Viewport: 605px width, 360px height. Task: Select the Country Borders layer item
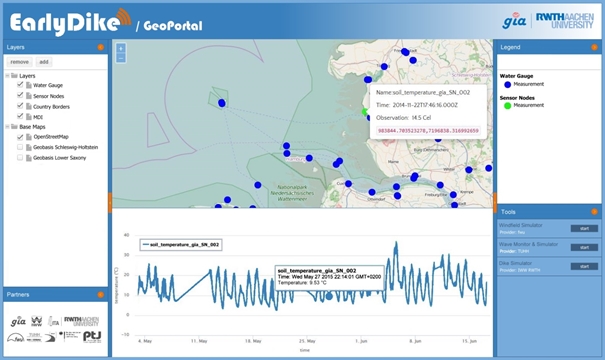[x=51, y=106]
